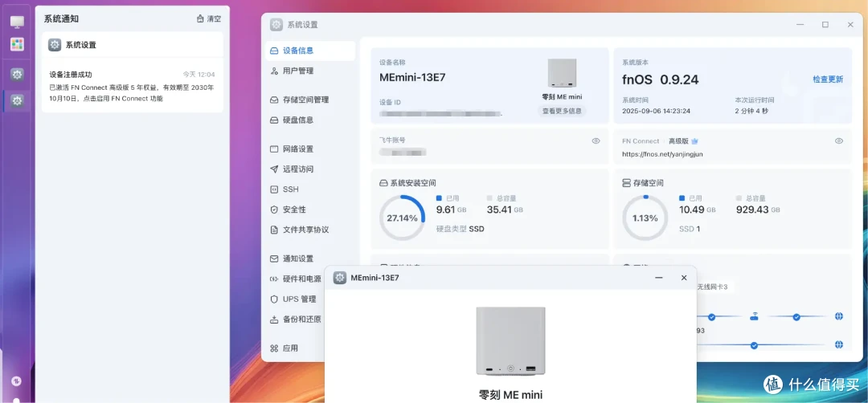868x403 pixels.
Task: Click the large device image in the popup
Action: coord(510,341)
